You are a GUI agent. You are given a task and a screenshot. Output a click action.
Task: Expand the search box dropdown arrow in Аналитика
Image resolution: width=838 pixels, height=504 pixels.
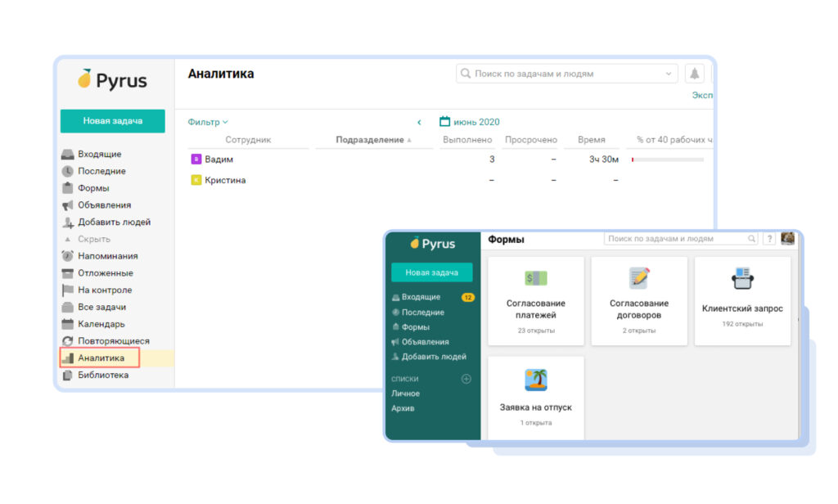pos(668,74)
